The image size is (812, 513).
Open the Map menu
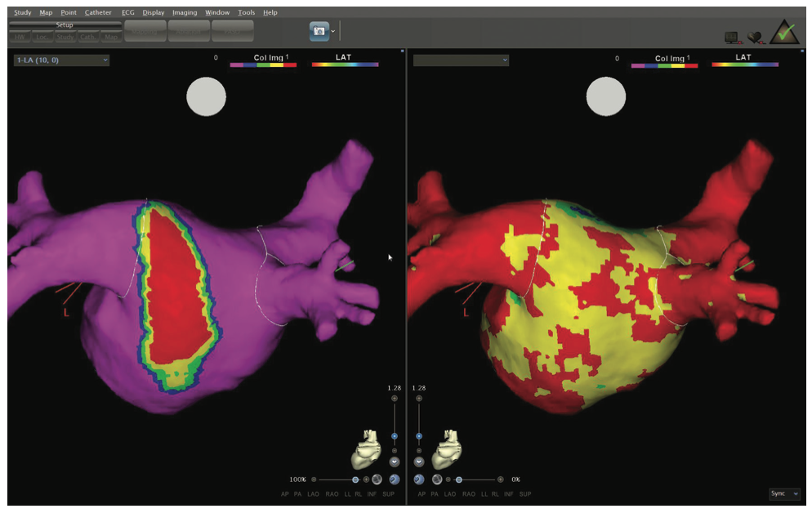46,12
